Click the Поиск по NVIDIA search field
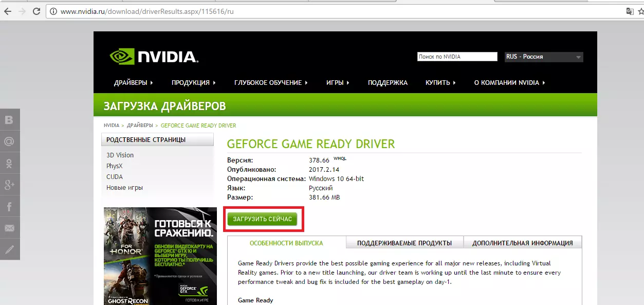 tap(457, 57)
